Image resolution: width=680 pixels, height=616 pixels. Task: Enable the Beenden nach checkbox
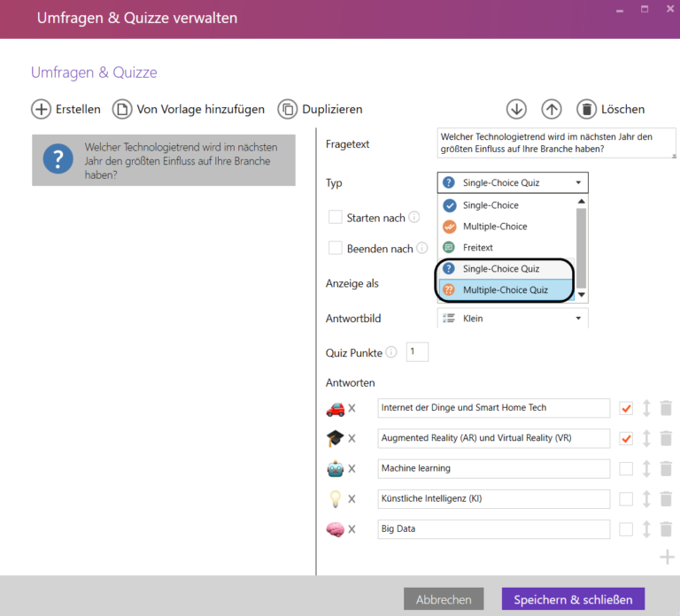tap(336, 248)
